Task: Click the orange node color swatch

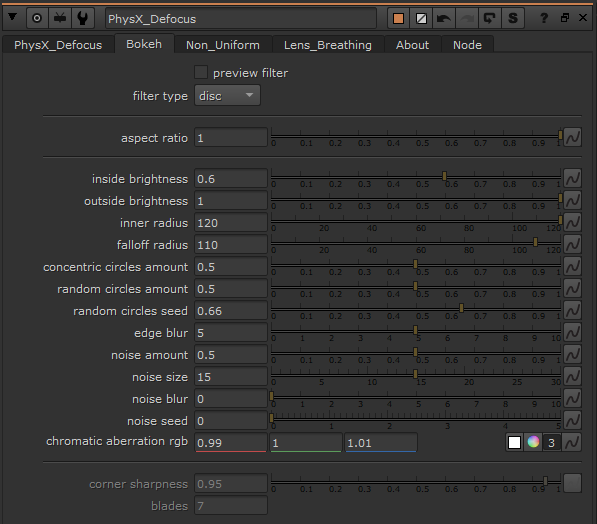Action: tap(398, 18)
